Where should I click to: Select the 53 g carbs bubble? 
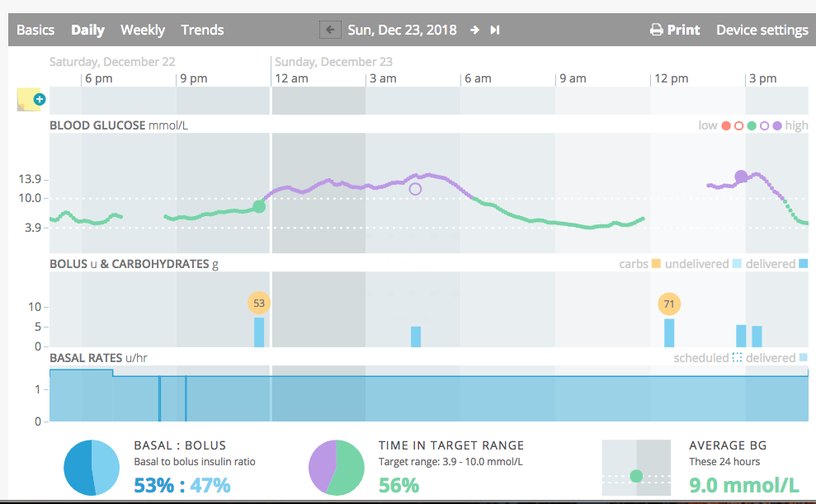coord(259,304)
